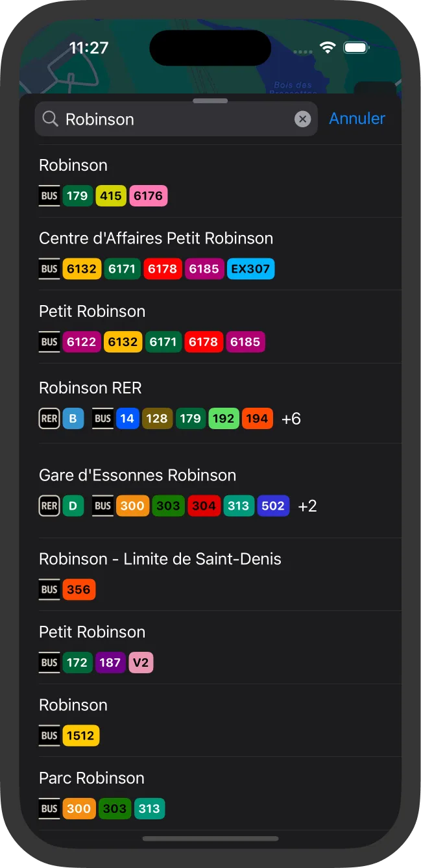Expand +6 more lines at Robinson RER

pos(291,419)
